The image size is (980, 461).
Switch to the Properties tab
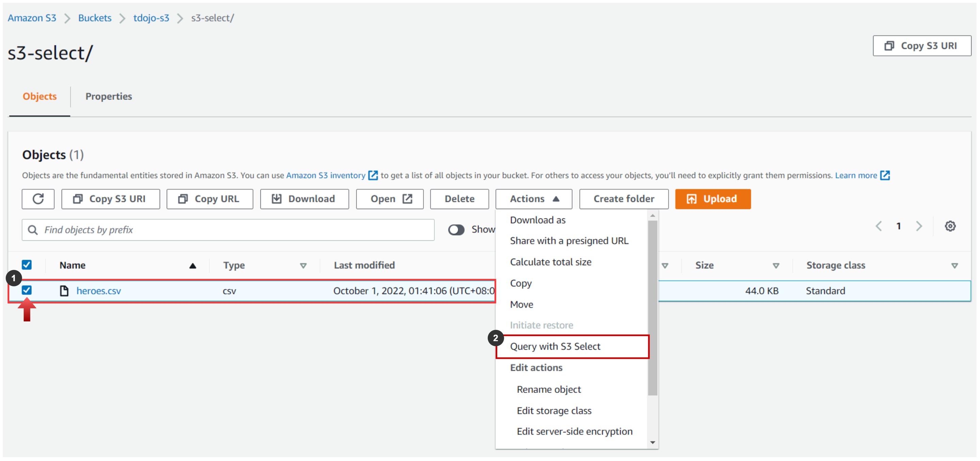[x=109, y=96]
